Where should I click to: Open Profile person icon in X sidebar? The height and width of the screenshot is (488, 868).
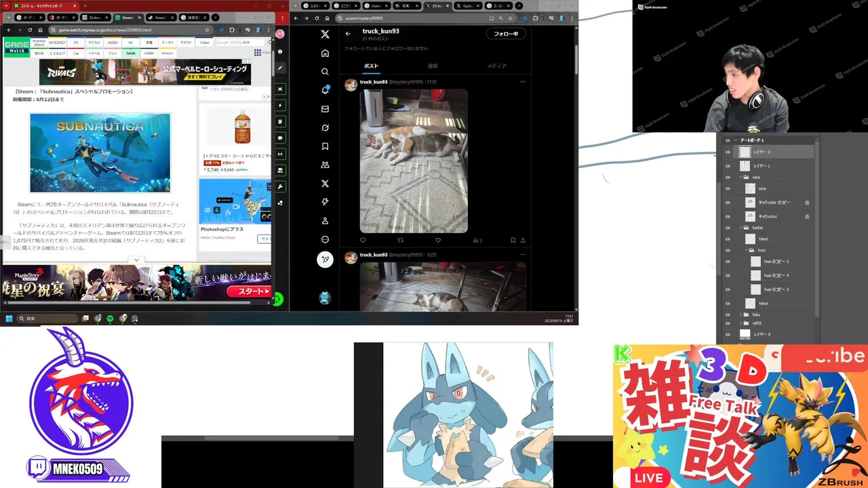point(325,220)
